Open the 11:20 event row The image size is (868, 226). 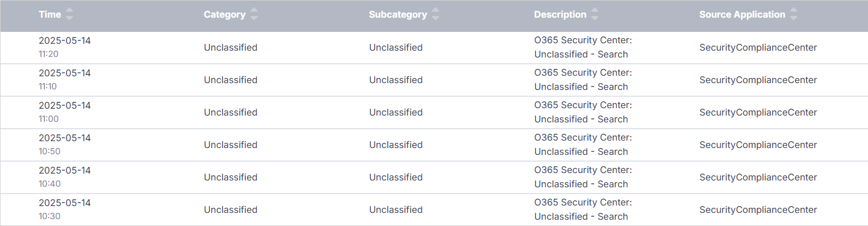click(434, 48)
